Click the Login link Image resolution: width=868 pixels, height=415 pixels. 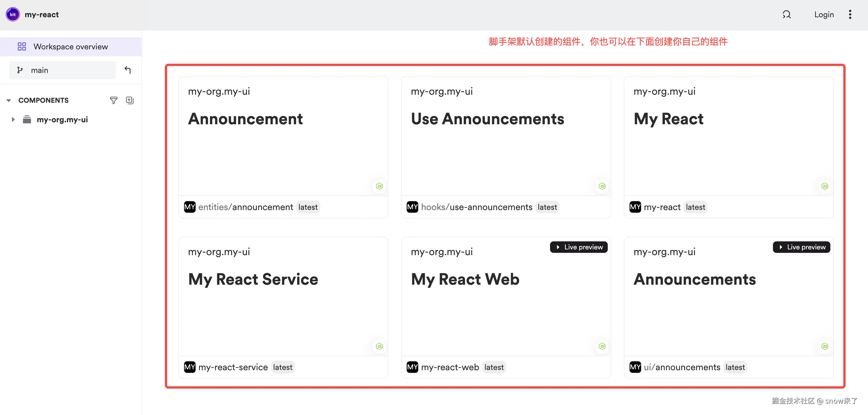(824, 14)
